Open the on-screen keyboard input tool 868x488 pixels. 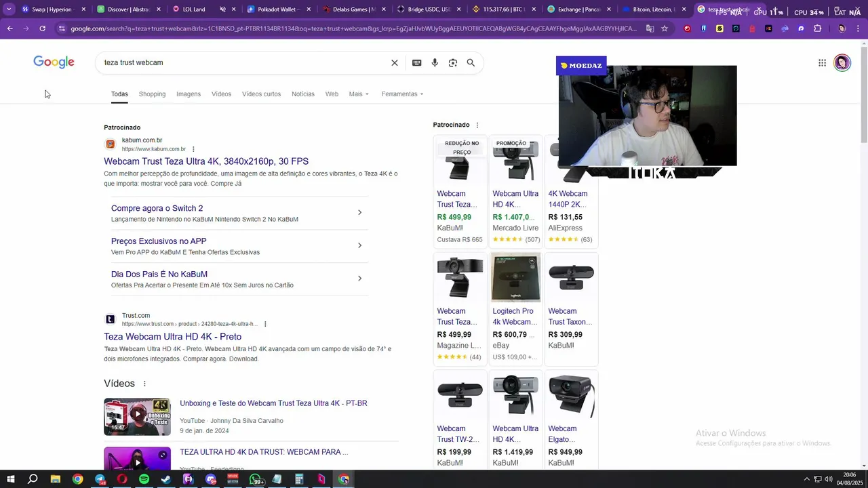click(x=417, y=62)
